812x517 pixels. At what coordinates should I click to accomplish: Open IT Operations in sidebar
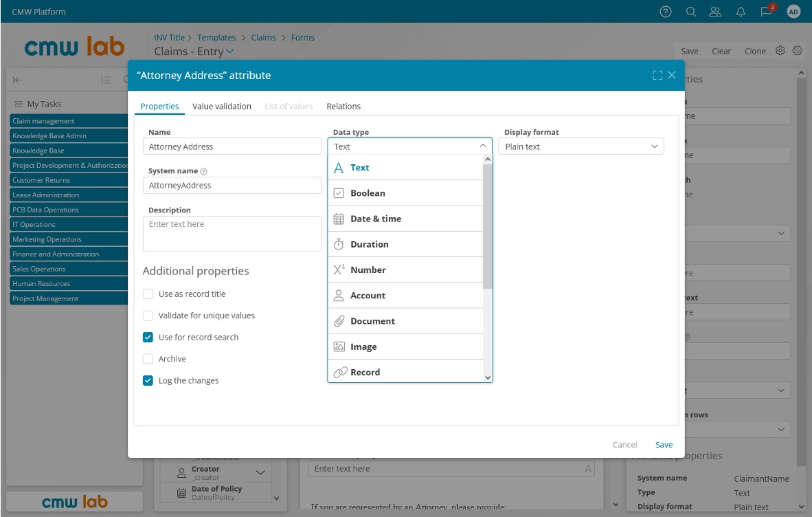69,224
